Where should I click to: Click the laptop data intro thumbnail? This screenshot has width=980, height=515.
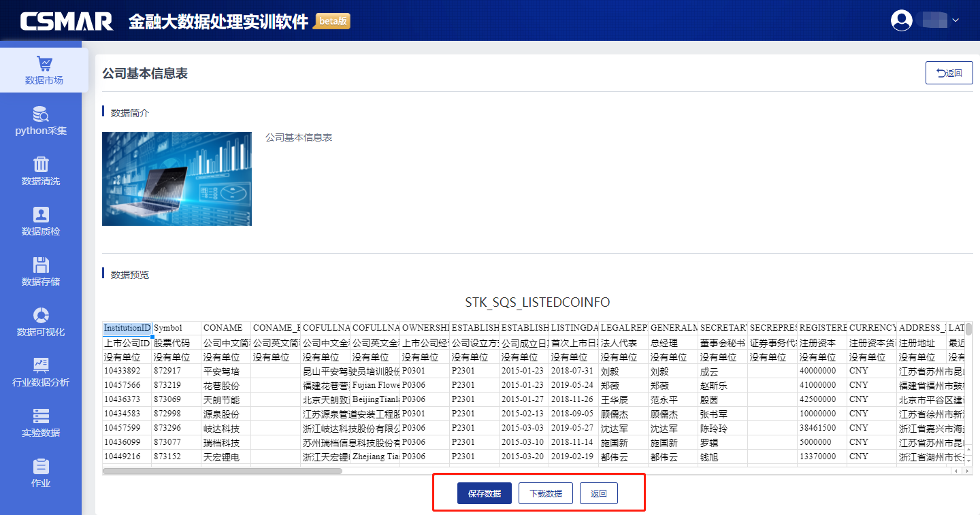[x=177, y=179]
